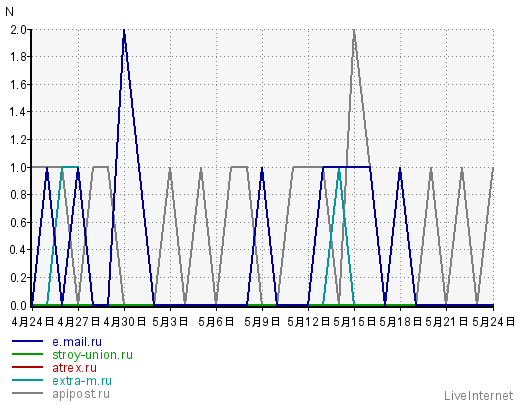Click the dark blue e.mail.ru legend line
Image resolution: width=520 pixels, height=405 pixels.
[28, 341]
